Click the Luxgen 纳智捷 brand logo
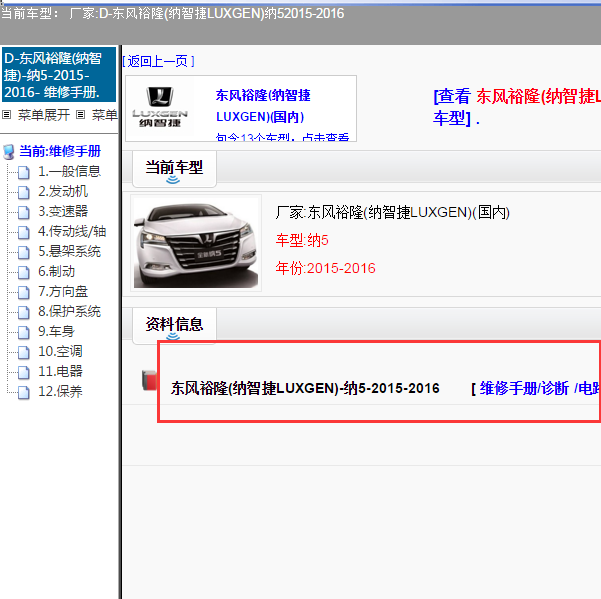 pyautogui.click(x=160, y=107)
